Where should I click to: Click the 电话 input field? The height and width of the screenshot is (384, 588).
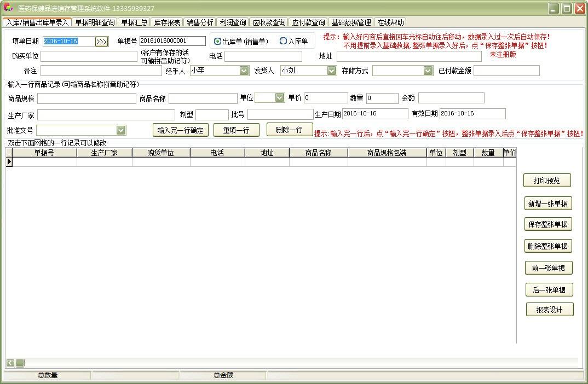pyautogui.click(x=263, y=56)
